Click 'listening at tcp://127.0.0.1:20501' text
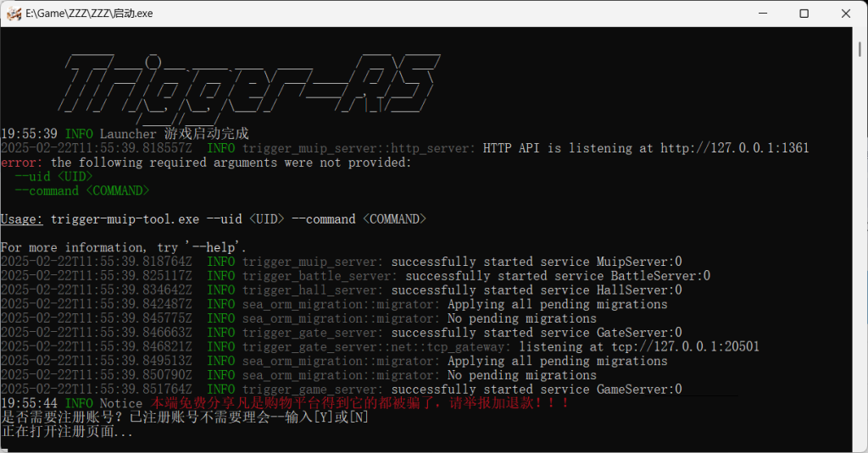Viewport: 868px width, 453px height. tap(639, 347)
